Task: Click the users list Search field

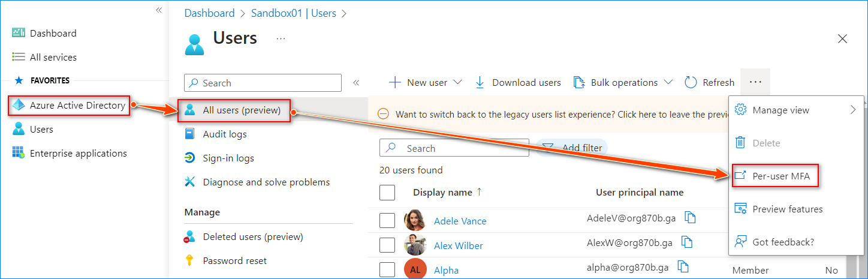Action: [454, 148]
